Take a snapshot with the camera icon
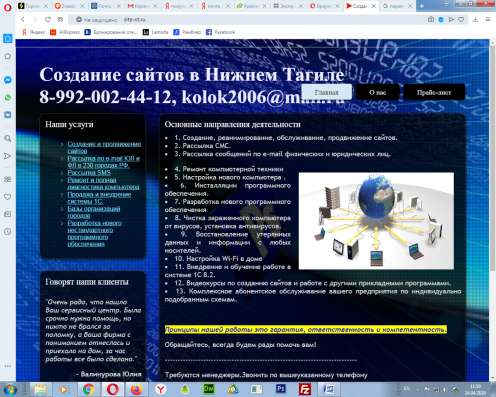This screenshot has width=496, height=397. point(431,20)
